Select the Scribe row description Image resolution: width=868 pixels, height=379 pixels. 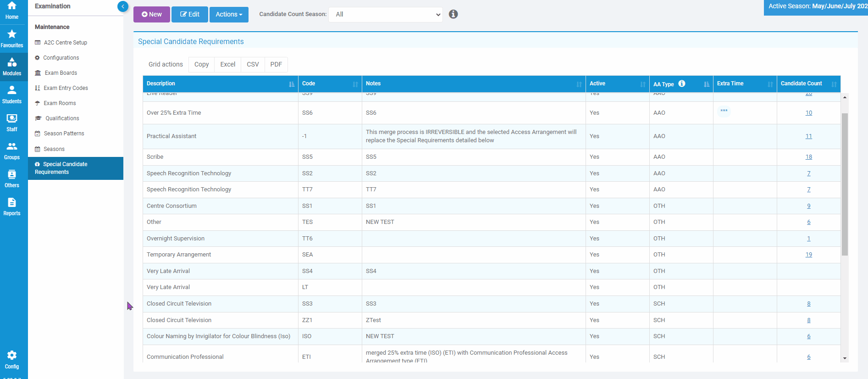155,157
